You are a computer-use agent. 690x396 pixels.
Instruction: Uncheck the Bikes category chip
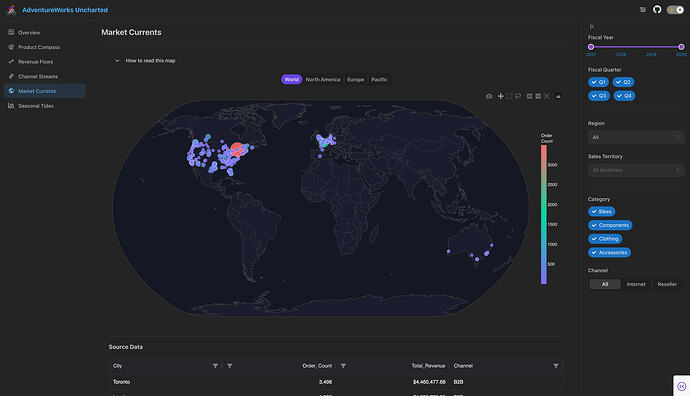pyautogui.click(x=602, y=212)
